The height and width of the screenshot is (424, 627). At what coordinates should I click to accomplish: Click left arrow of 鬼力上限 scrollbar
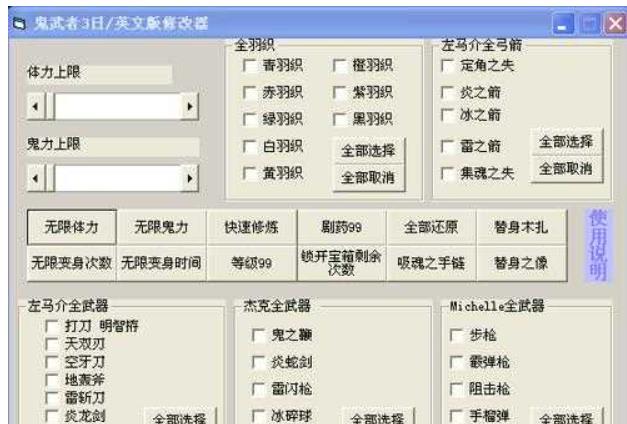pyautogui.click(x=36, y=178)
